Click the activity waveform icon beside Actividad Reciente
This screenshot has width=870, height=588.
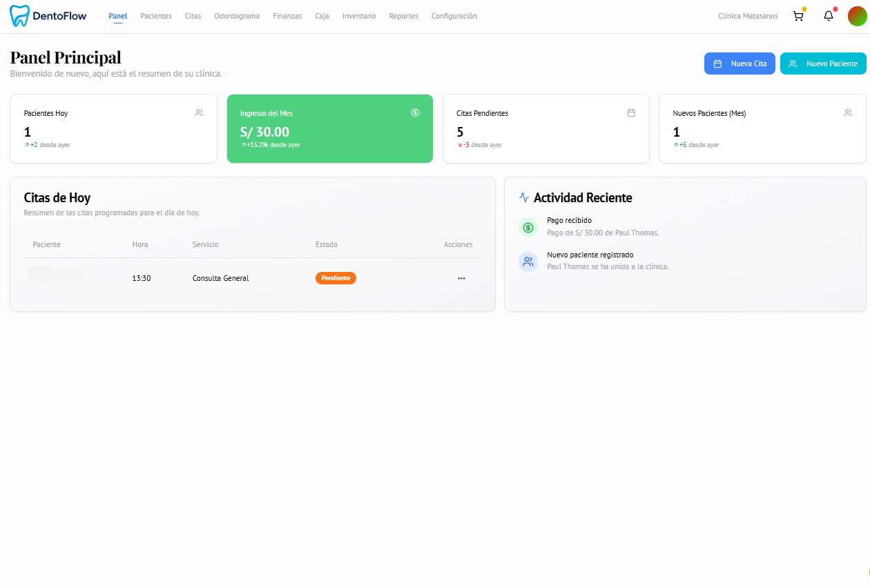[523, 197]
